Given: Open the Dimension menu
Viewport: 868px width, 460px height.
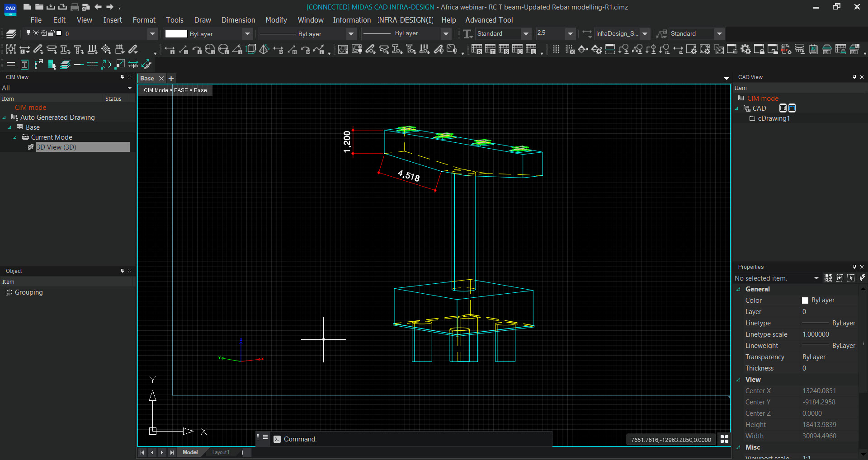Looking at the screenshot, I should tap(238, 20).
